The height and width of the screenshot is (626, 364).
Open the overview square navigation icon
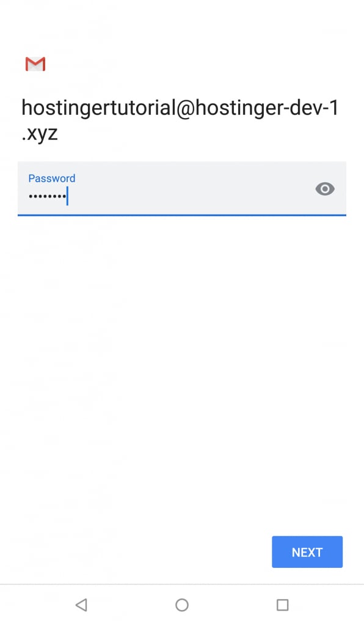tap(282, 605)
